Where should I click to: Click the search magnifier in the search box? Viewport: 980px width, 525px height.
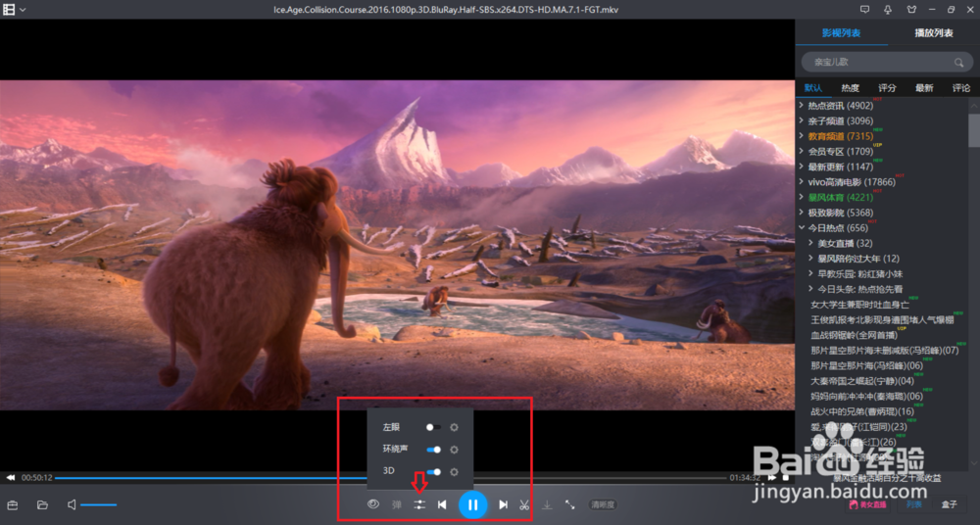click(x=958, y=63)
